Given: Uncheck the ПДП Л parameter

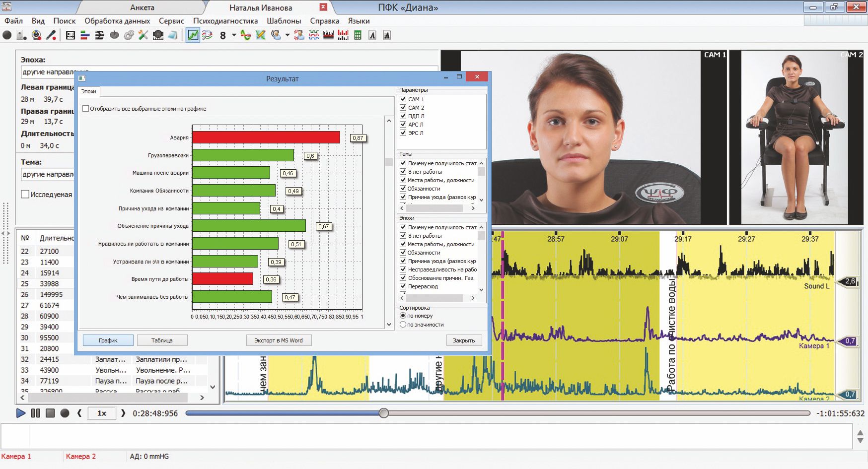Looking at the screenshot, I should pyautogui.click(x=403, y=116).
